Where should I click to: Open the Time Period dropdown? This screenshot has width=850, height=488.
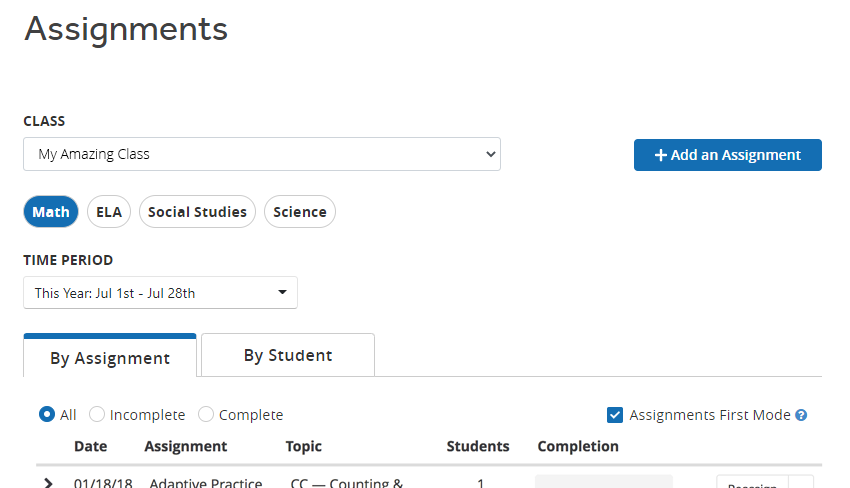pos(160,293)
